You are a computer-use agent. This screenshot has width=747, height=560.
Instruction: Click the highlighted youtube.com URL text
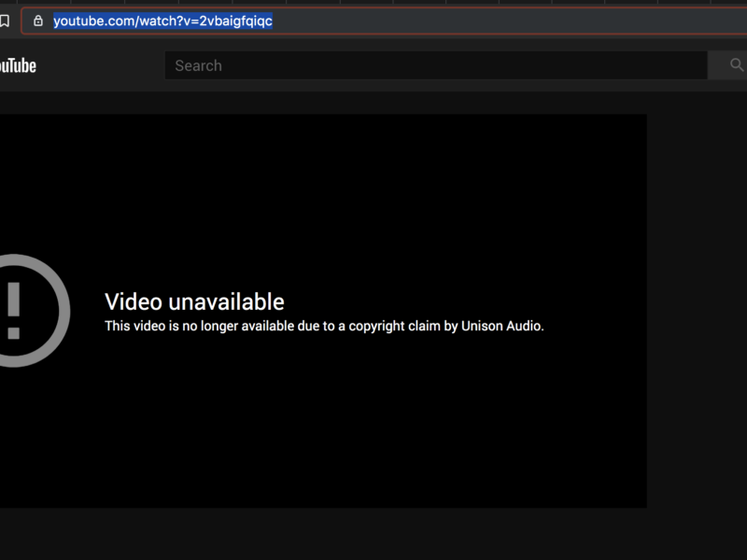tap(162, 21)
